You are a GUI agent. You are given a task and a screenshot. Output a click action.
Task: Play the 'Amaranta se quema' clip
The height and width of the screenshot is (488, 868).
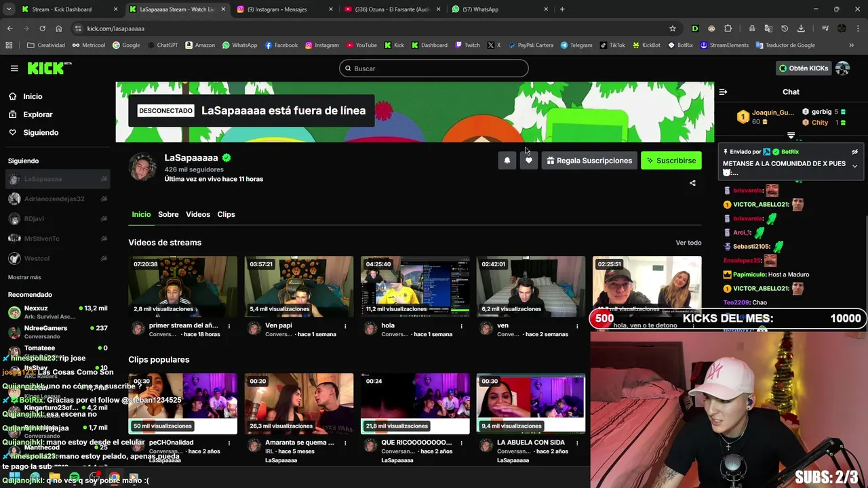point(299,404)
